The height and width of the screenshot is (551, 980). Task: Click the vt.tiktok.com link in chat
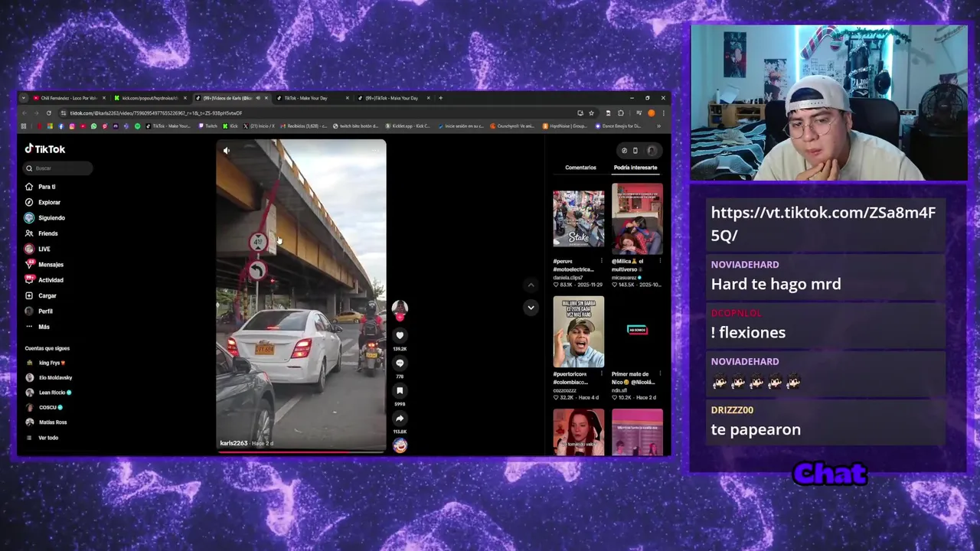[x=823, y=223]
